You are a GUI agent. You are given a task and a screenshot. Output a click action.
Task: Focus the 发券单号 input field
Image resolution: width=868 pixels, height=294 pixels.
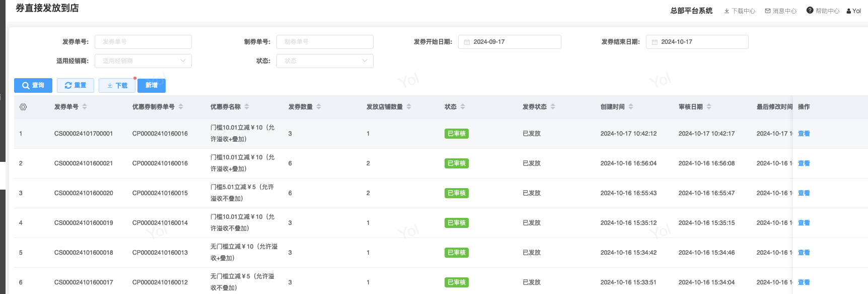143,42
